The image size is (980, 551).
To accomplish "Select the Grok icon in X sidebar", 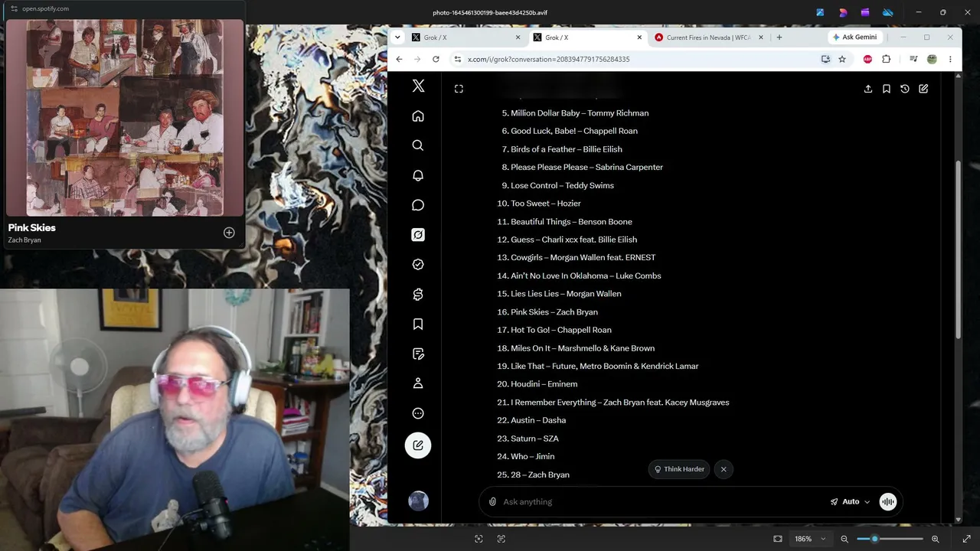I will click(418, 235).
